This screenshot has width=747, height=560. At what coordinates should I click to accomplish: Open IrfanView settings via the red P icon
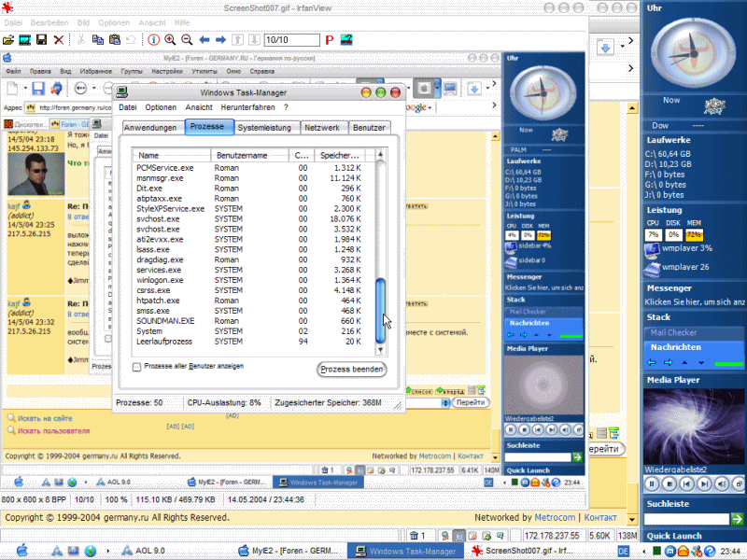tap(330, 40)
